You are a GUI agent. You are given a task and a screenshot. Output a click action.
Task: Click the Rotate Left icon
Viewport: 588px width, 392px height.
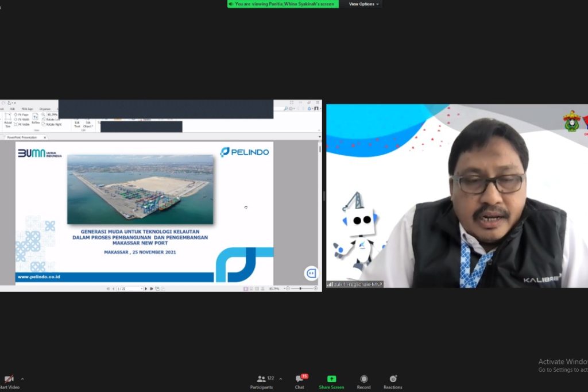point(51,120)
